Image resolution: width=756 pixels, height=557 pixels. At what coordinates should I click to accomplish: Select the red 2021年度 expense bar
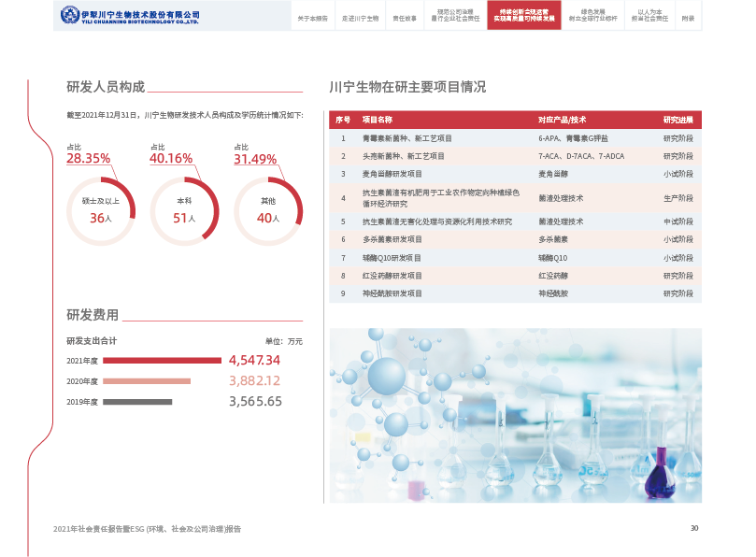pos(163,360)
